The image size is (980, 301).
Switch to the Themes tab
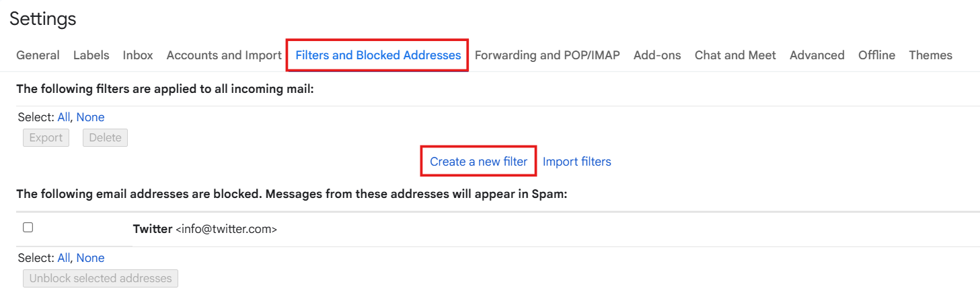pos(930,55)
